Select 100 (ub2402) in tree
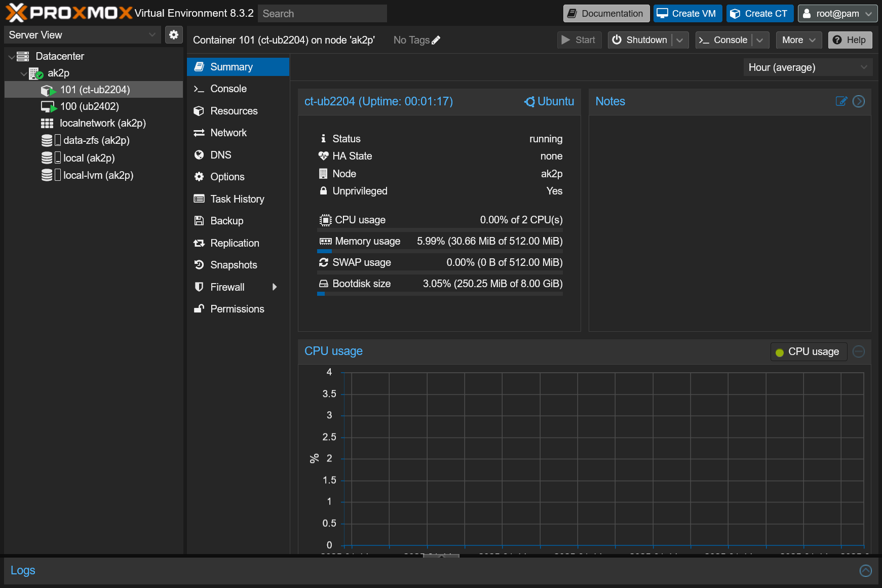This screenshot has width=882, height=588. [94, 106]
